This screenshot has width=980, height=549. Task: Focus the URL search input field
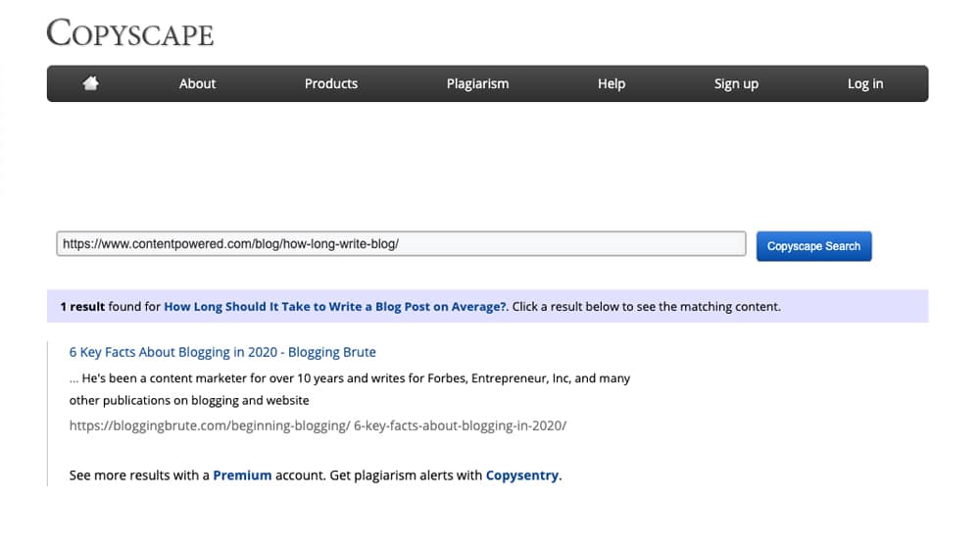tap(401, 244)
